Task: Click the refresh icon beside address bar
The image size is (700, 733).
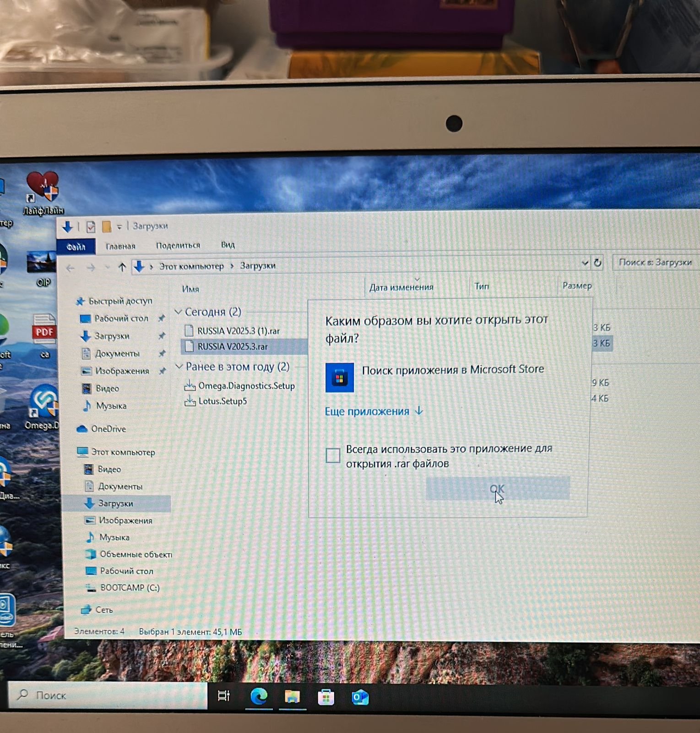Action: 597,263
